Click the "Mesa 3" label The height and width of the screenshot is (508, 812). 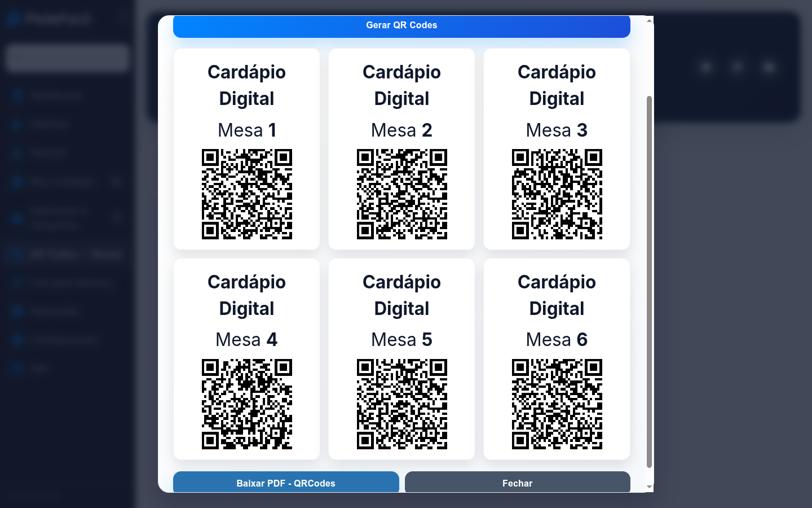[x=557, y=130]
